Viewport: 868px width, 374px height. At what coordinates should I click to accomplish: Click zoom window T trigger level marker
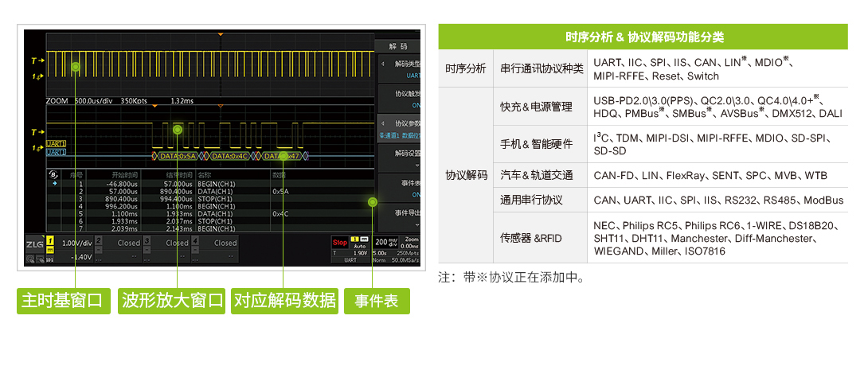(x=37, y=132)
